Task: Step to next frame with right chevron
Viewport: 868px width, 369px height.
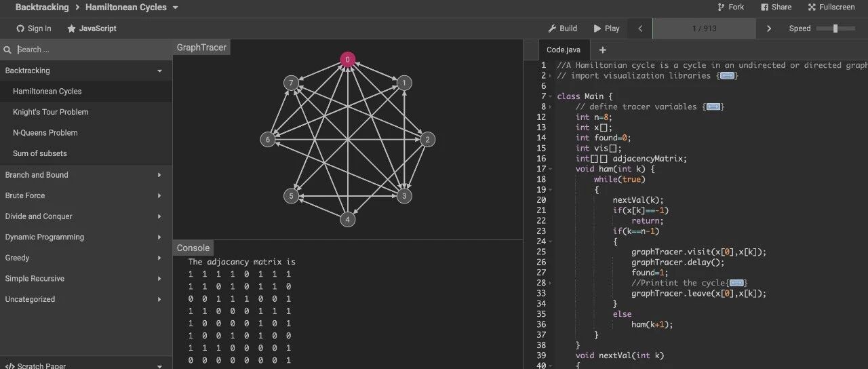Action: (768, 28)
